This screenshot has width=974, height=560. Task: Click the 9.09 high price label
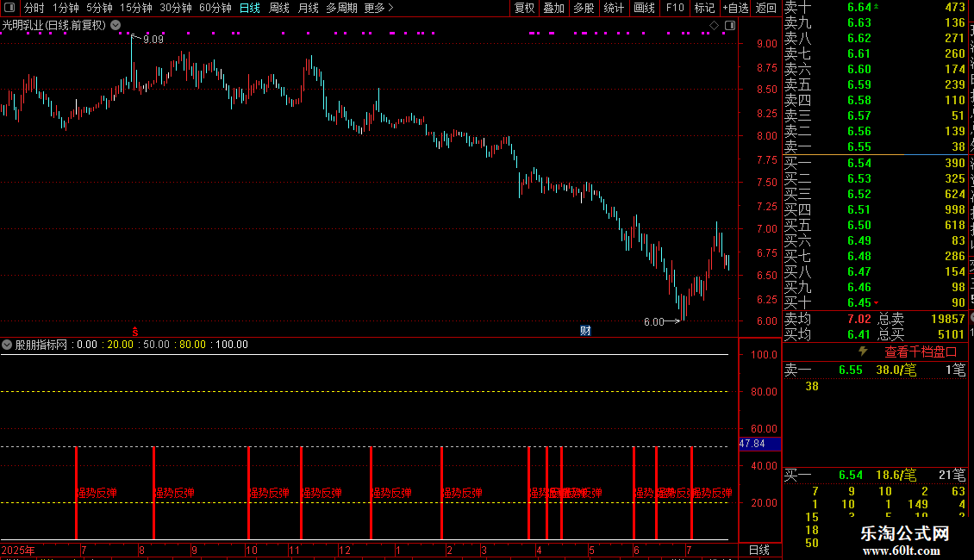coord(153,39)
